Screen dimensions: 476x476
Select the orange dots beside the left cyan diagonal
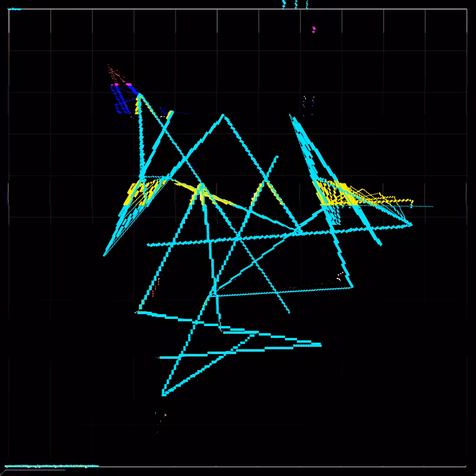tap(155, 286)
